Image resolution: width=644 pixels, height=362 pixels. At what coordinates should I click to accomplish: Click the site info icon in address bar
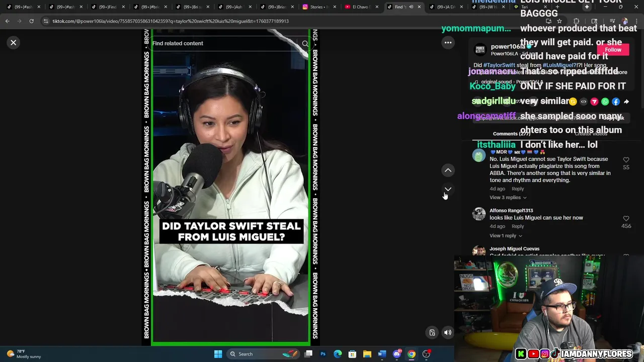46,21
